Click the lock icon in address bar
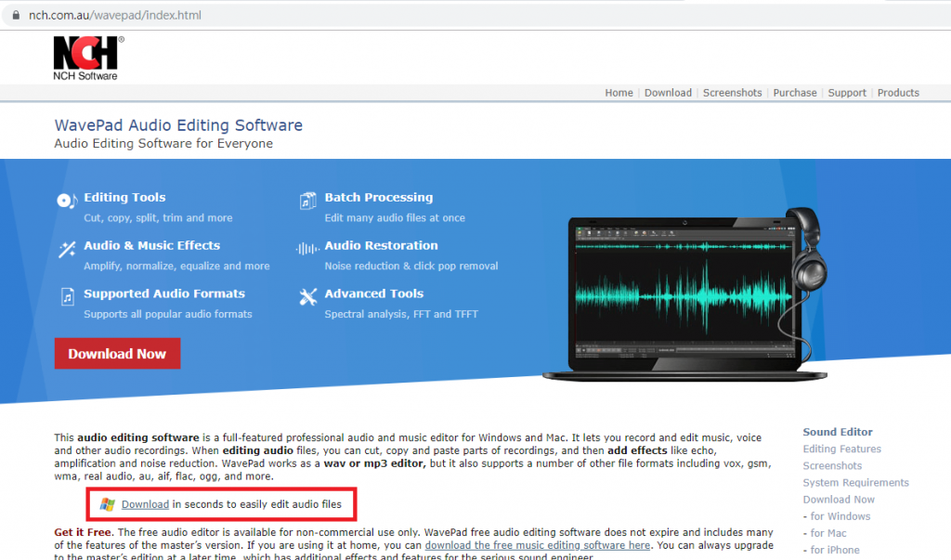This screenshot has width=951, height=560. coord(16,15)
